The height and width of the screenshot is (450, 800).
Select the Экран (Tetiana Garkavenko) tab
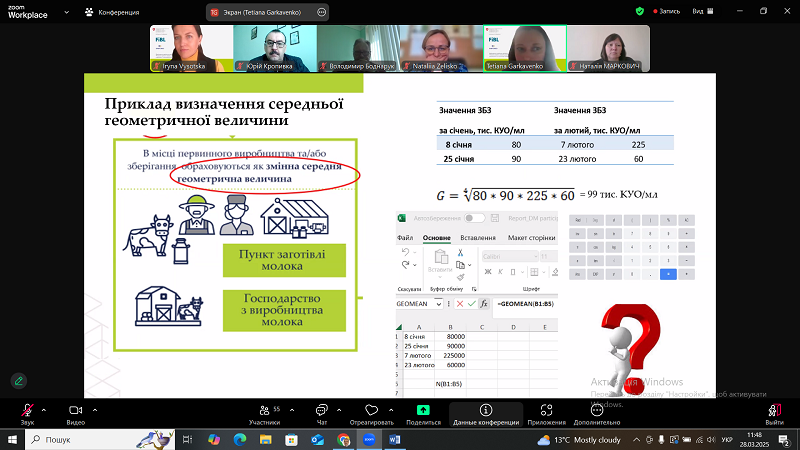pos(267,12)
